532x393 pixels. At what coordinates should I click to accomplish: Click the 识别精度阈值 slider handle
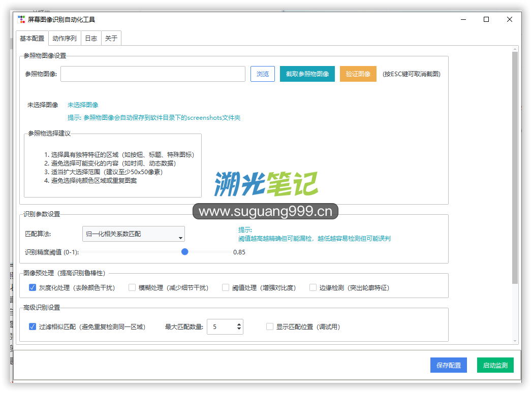[x=185, y=252]
